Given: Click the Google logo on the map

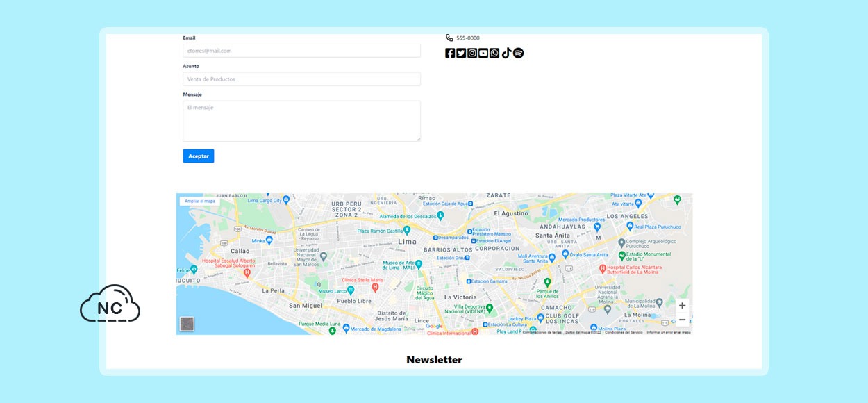Looking at the screenshot, I should 434,326.
